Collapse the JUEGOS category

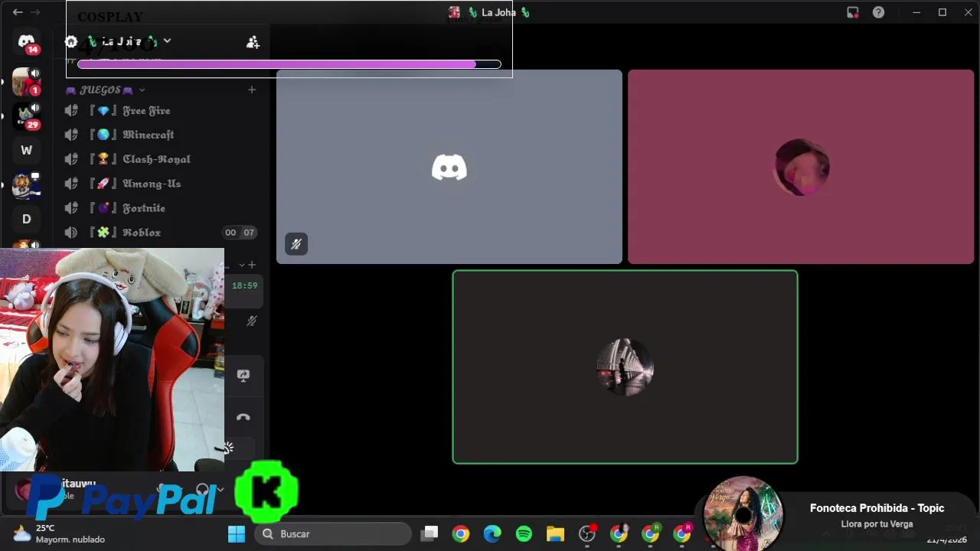click(x=142, y=90)
